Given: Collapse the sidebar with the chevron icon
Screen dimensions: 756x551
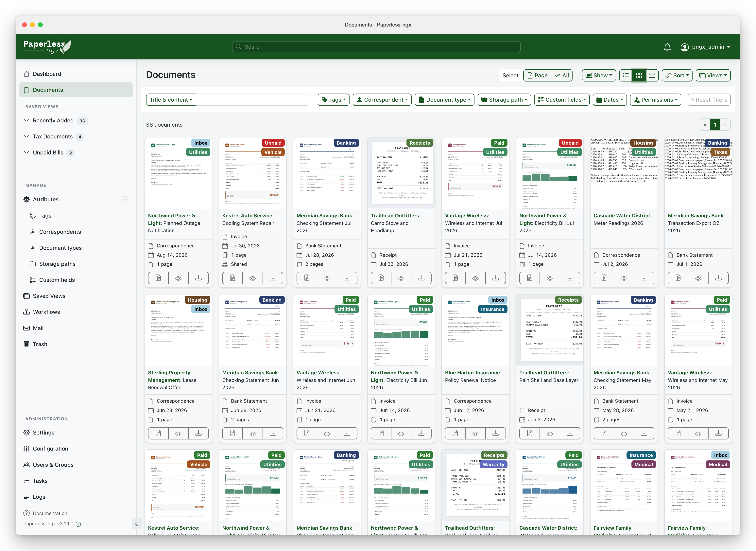Looking at the screenshot, I should click(137, 524).
